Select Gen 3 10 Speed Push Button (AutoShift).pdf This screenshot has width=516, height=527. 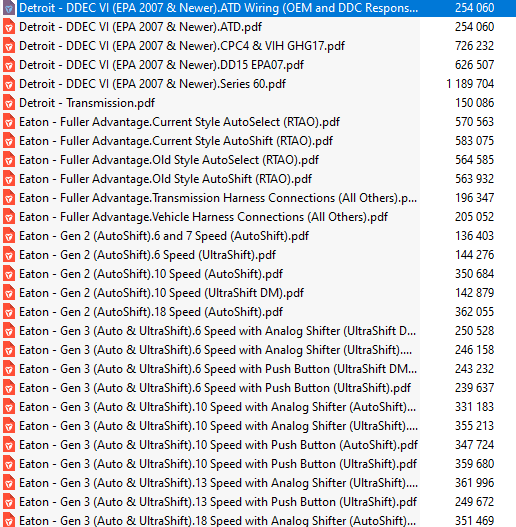[x=218, y=445]
